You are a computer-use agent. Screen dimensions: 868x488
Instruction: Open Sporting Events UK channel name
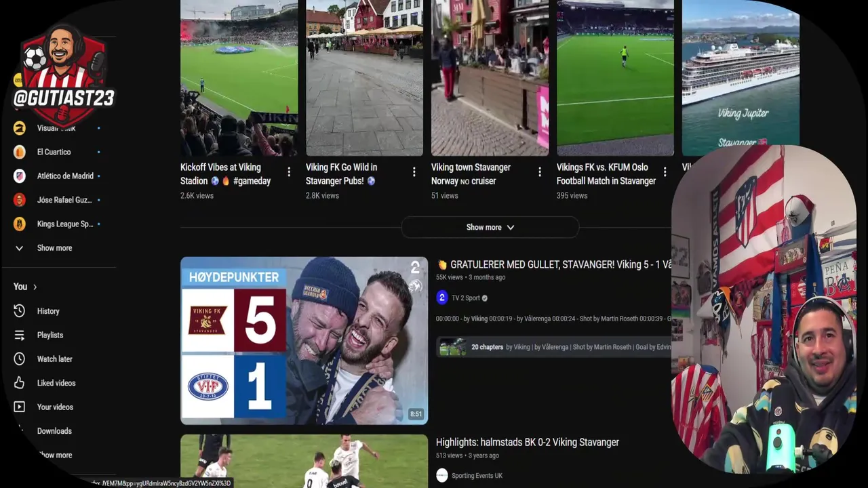coord(477,476)
